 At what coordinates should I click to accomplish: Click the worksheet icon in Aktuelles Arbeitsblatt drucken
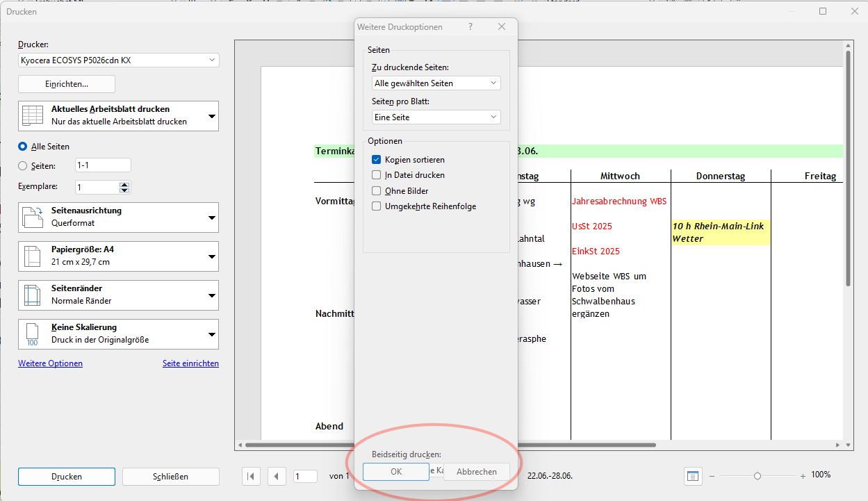pyautogui.click(x=33, y=115)
